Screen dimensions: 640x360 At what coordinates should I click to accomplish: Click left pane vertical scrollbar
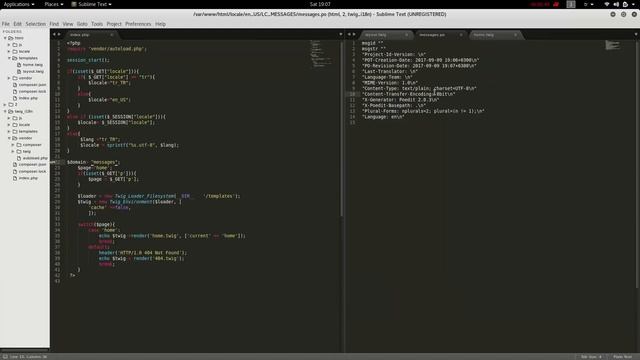(341, 129)
